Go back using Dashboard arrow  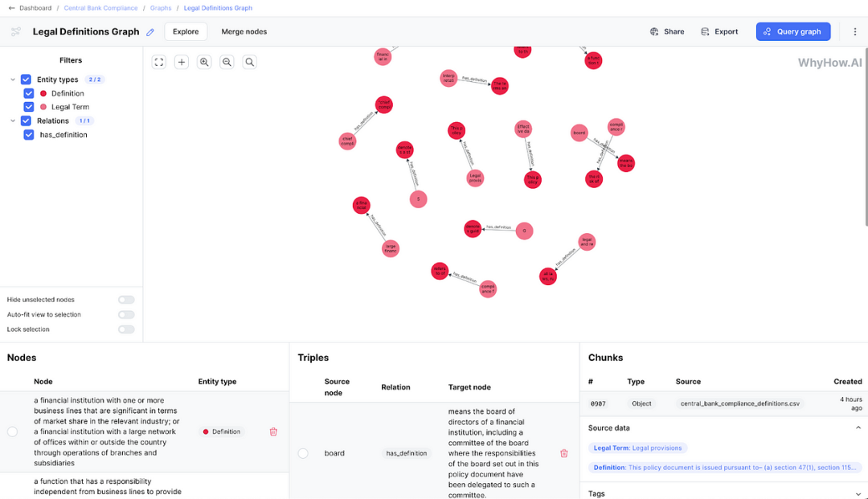click(11, 8)
